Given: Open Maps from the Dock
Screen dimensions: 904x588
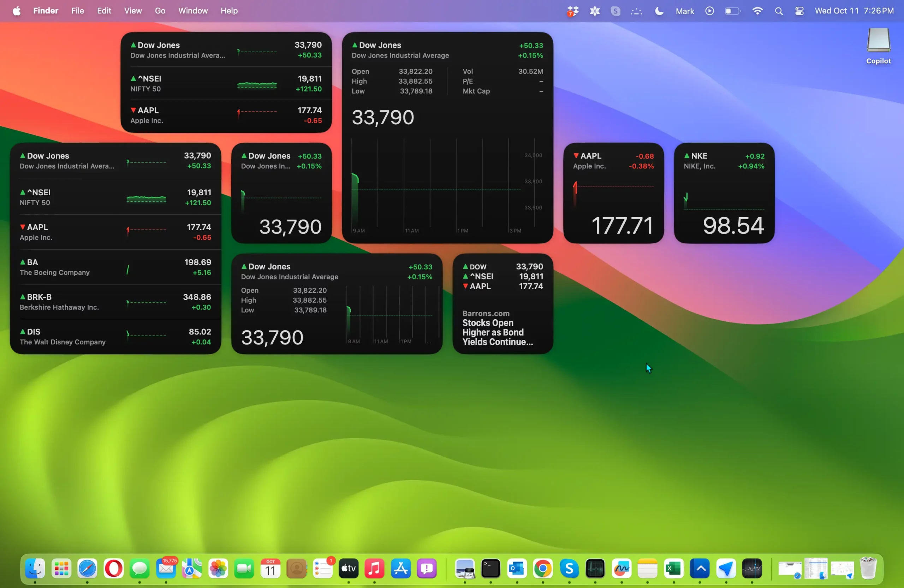Looking at the screenshot, I should click(x=192, y=568).
